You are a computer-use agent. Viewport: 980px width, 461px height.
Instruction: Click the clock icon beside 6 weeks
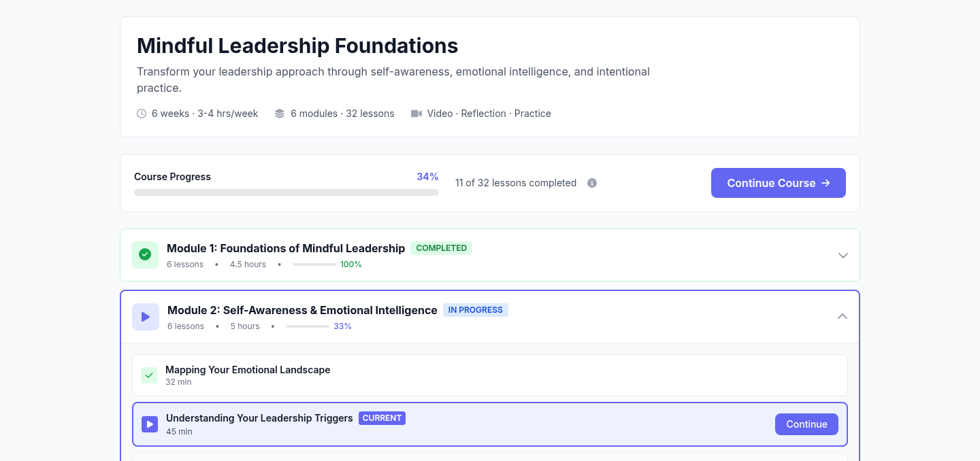click(x=142, y=114)
